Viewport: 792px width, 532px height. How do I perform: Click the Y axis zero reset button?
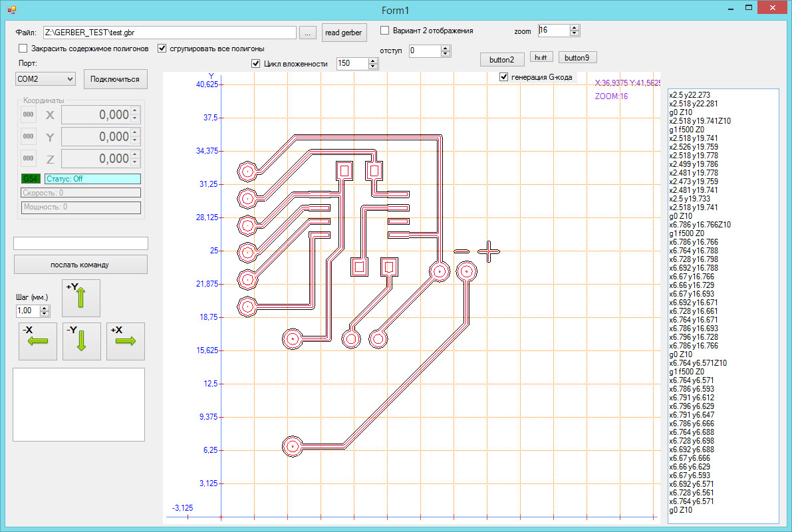click(x=29, y=136)
